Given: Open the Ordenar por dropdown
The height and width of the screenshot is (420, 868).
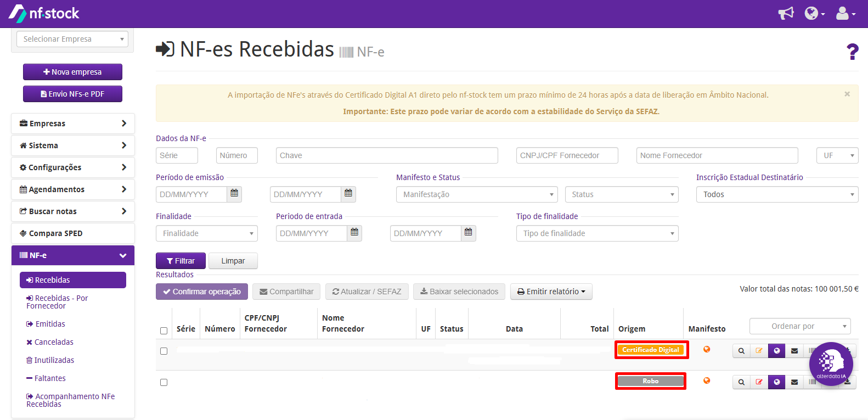Looking at the screenshot, I should click(800, 326).
